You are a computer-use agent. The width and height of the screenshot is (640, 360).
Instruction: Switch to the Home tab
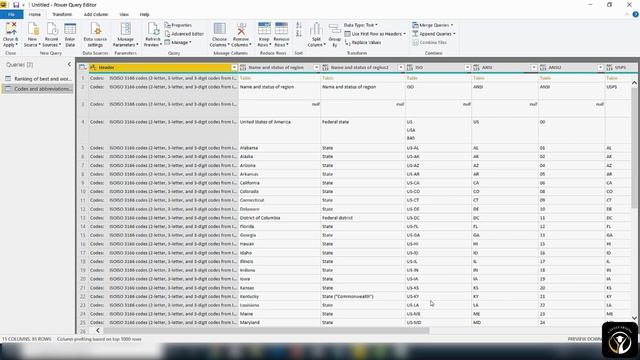35,14
